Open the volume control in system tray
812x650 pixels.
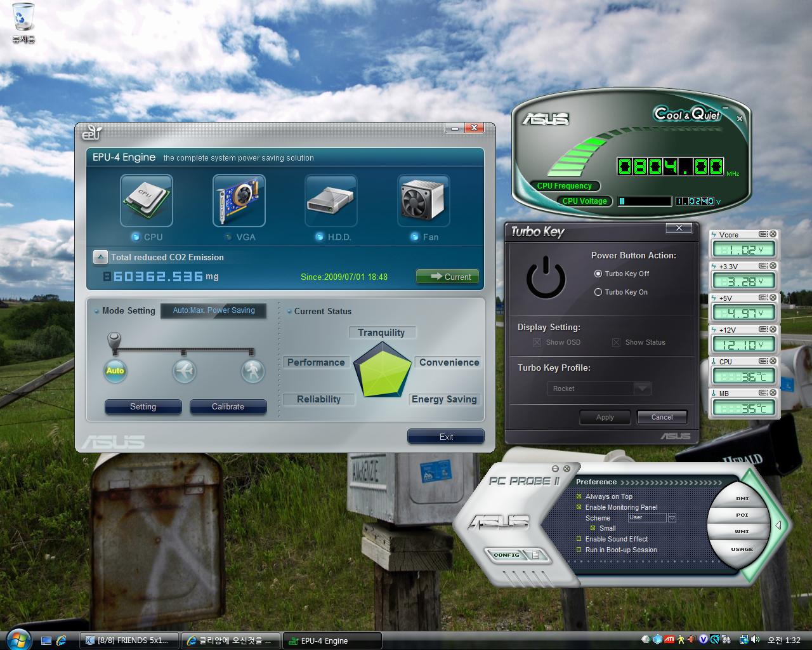click(x=755, y=640)
